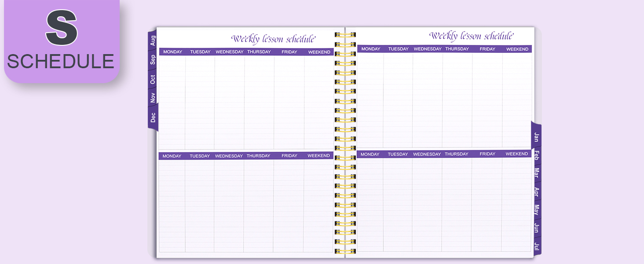Click FRIDAY header in left page bottom table

coord(289,156)
